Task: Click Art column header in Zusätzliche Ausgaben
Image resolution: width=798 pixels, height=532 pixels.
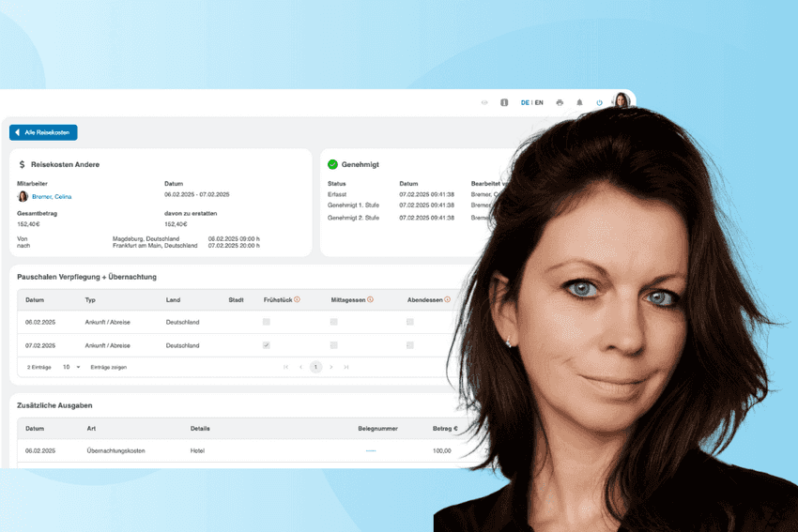Action: (91, 429)
